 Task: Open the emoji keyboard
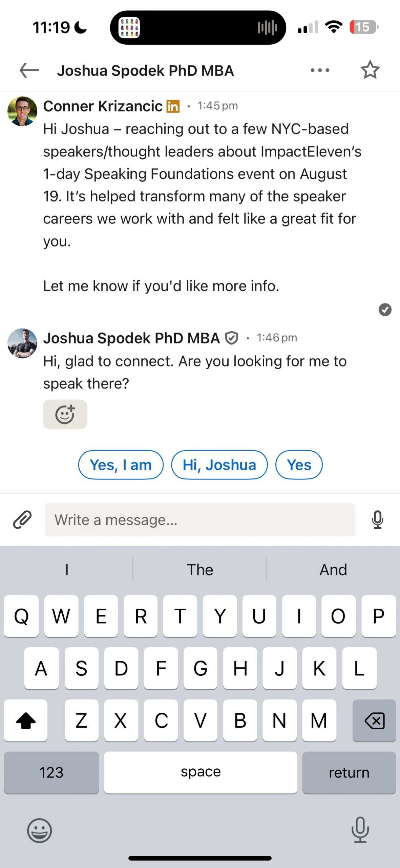click(x=39, y=830)
